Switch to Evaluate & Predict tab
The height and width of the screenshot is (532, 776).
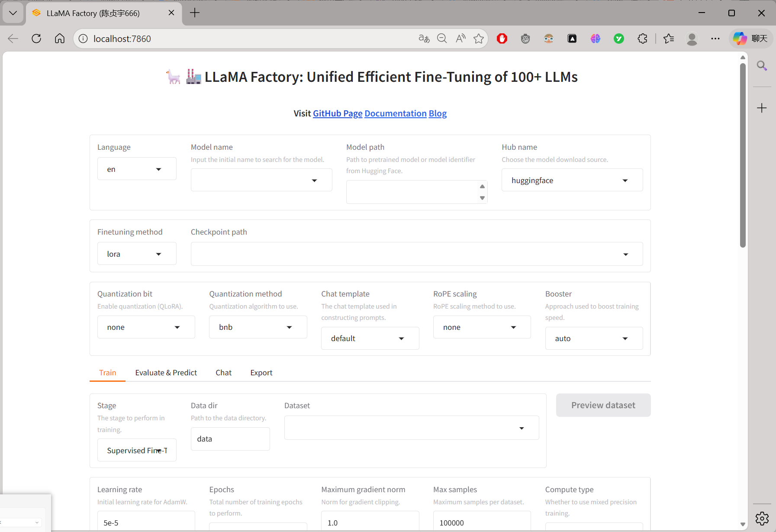coord(166,372)
